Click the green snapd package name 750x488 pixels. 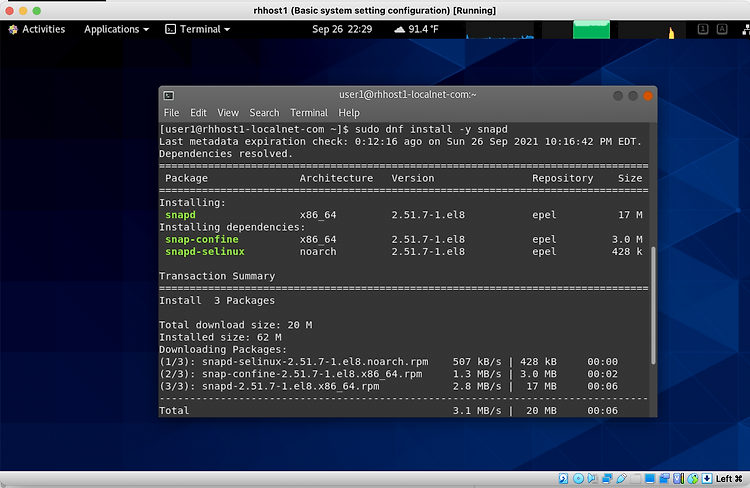click(x=180, y=215)
